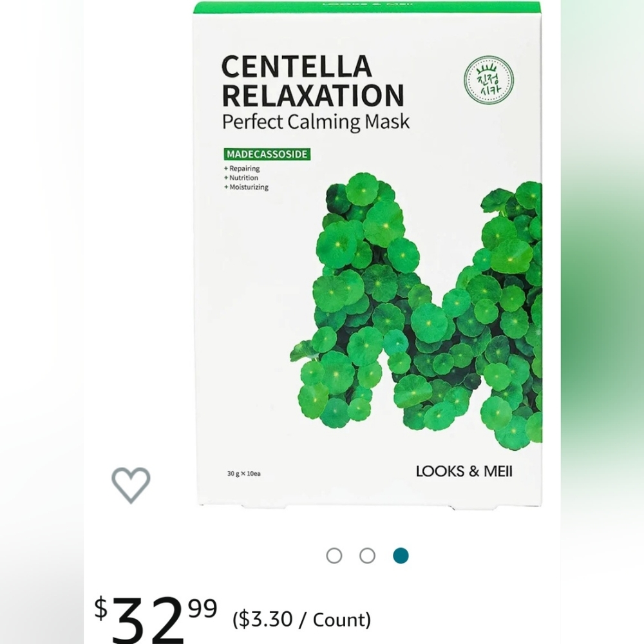
Task: Select the first image carousel dot
Action: [x=336, y=554]
